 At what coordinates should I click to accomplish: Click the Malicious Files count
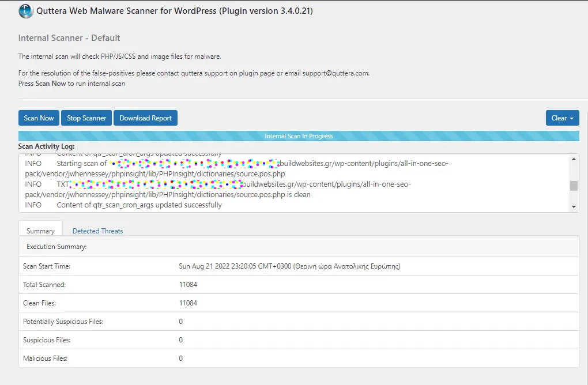(x=180, y=358)
